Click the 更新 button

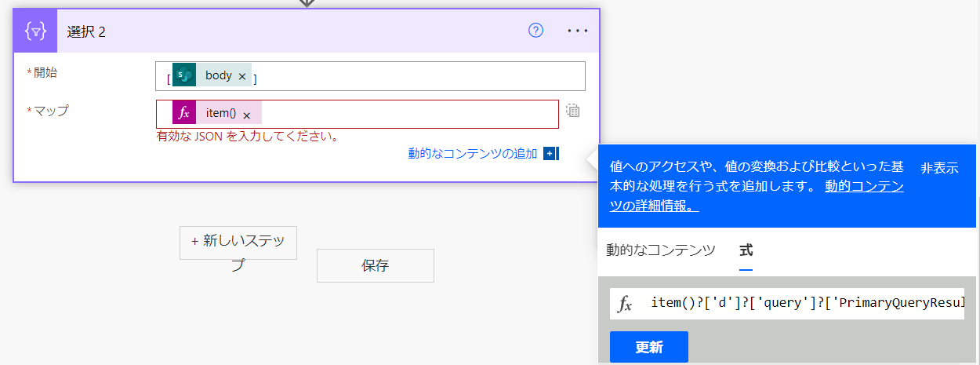point(649,347)
